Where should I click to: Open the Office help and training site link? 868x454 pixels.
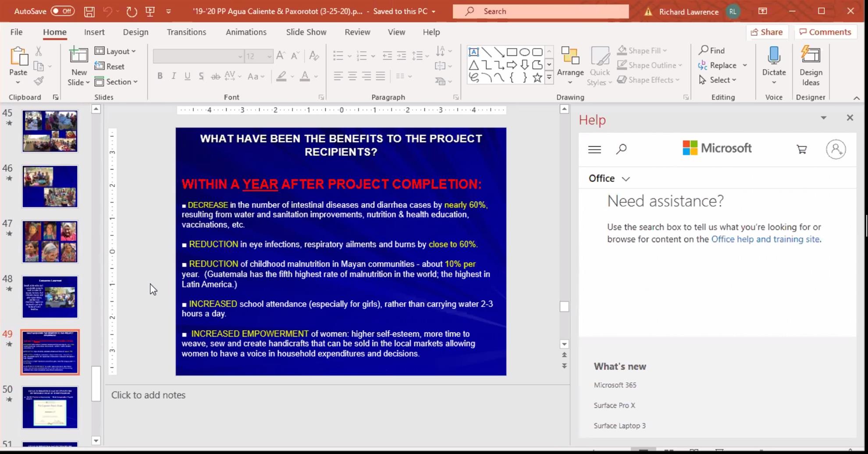click(x=765, y=239)
